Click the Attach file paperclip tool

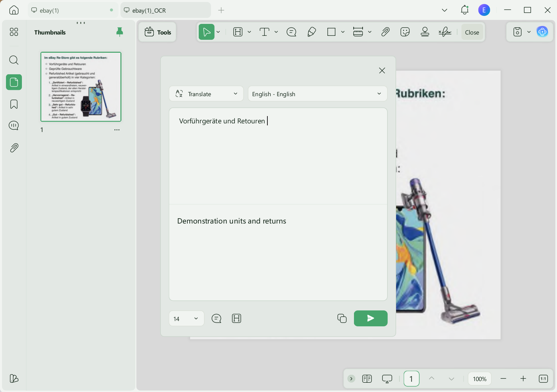click(x=385, y=32)
